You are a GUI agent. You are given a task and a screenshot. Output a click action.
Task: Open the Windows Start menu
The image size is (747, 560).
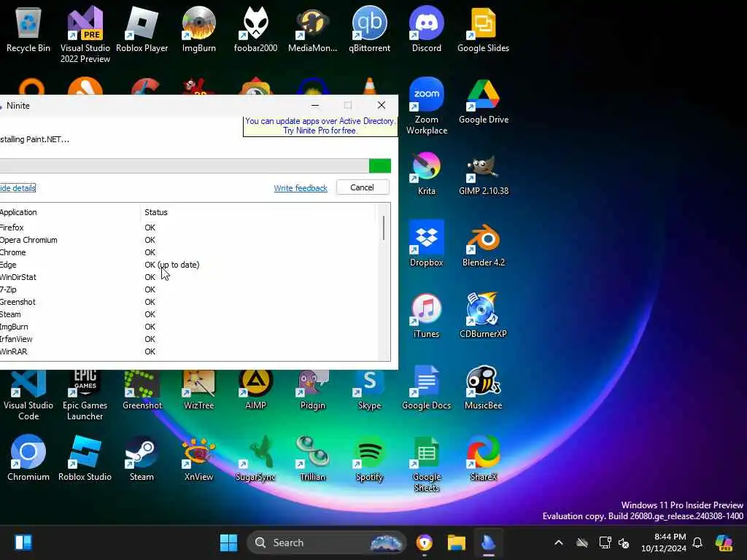click(228, 542)
